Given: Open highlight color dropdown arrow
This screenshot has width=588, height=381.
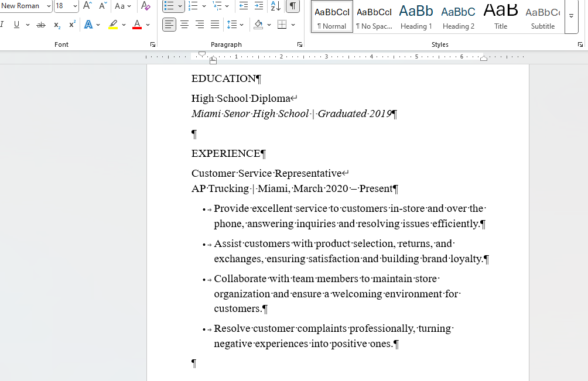Looking at the screenshot, I should (124, 25).
